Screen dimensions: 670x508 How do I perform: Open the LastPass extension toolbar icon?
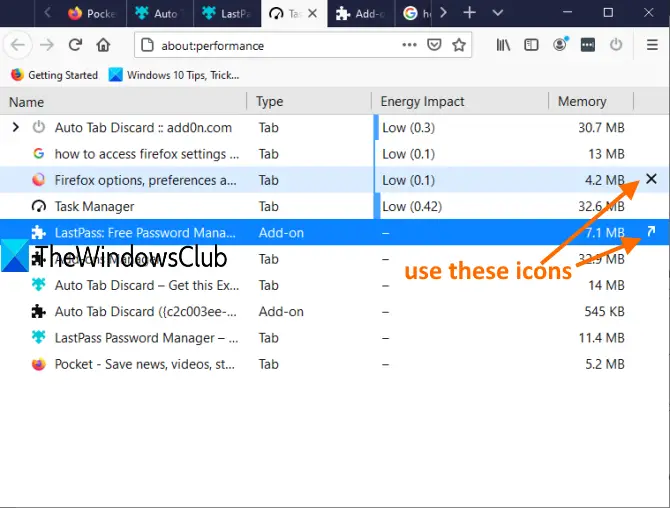point(588,45)
